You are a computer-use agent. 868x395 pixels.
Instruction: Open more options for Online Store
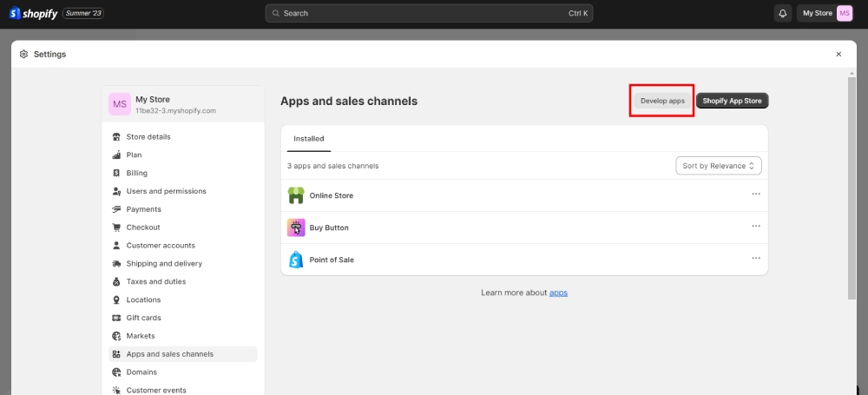click(756, 194)
